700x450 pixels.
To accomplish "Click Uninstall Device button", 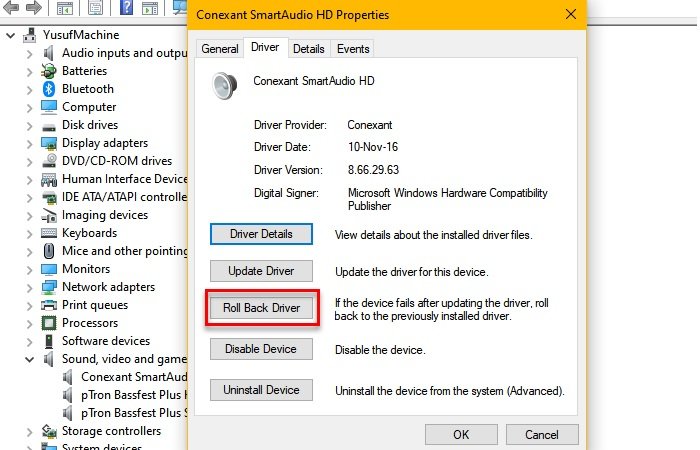I will coord(261,390).
